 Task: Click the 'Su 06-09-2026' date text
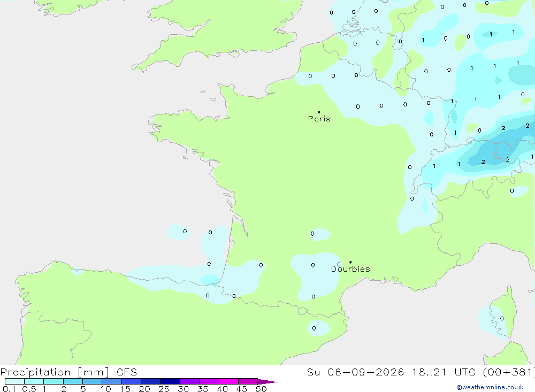click(356, 372)
